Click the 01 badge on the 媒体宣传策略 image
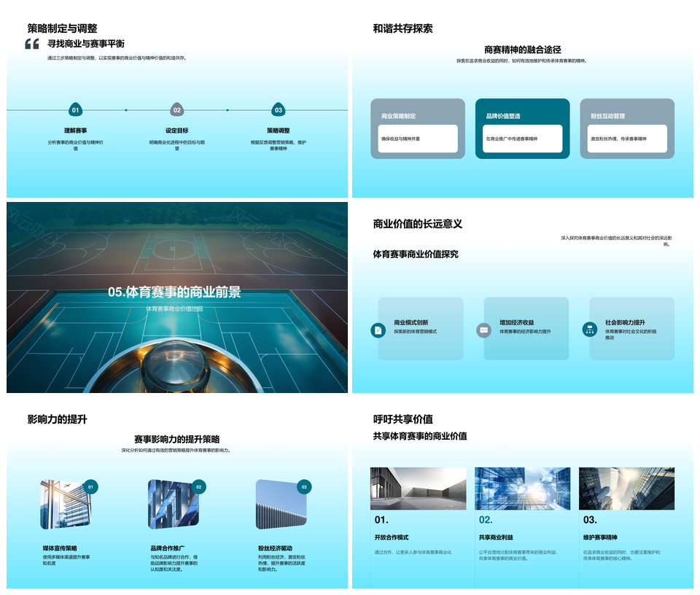The width and height of the screenshot is (700, 595). click(x=90, y=487)
